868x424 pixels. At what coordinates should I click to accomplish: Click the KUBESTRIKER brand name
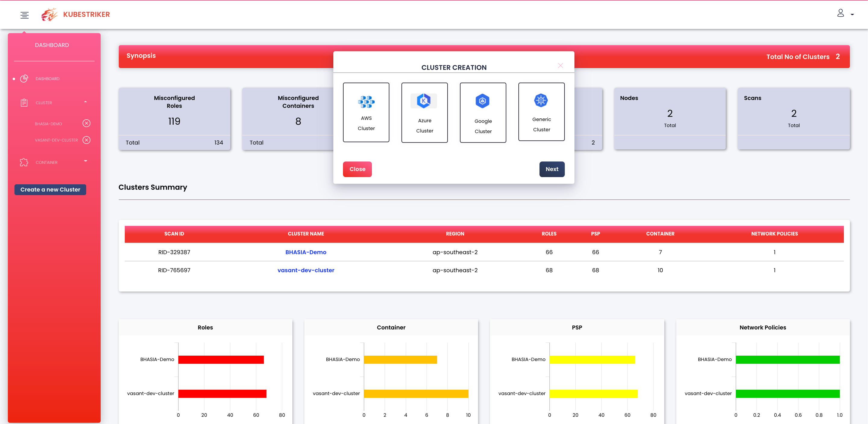(x=86, y=14)
